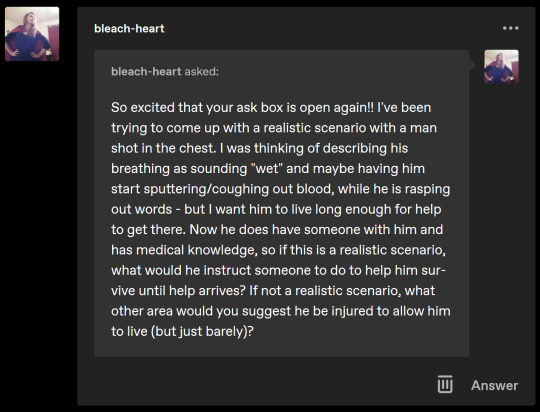Click the "asked:" label text

pyautogui.click(x=201, y=71)
